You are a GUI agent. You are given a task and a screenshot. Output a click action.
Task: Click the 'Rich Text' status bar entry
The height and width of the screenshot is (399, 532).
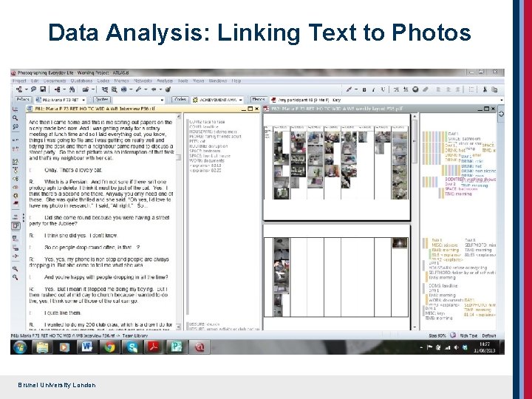pyautogui.click(x=468, y=335)
